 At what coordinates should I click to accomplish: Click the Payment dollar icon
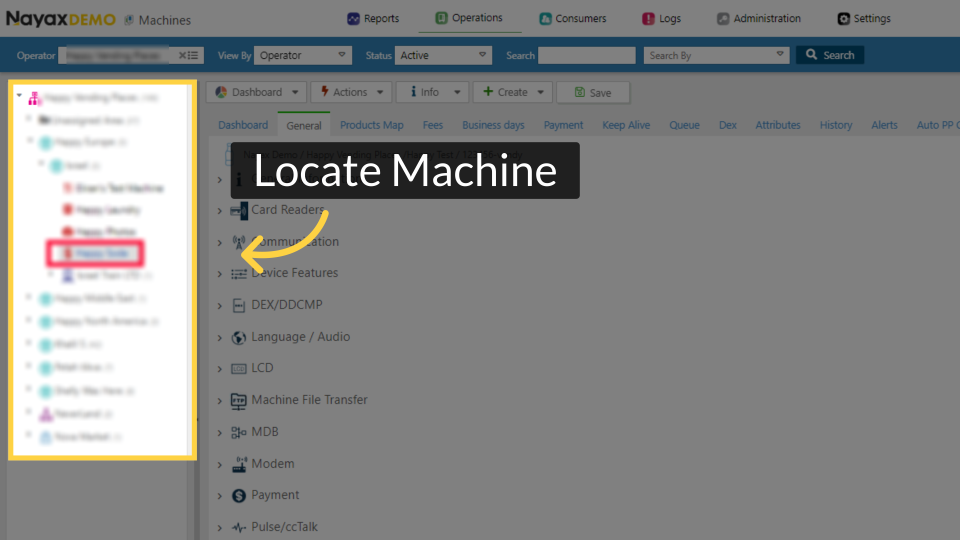[238, 495]
